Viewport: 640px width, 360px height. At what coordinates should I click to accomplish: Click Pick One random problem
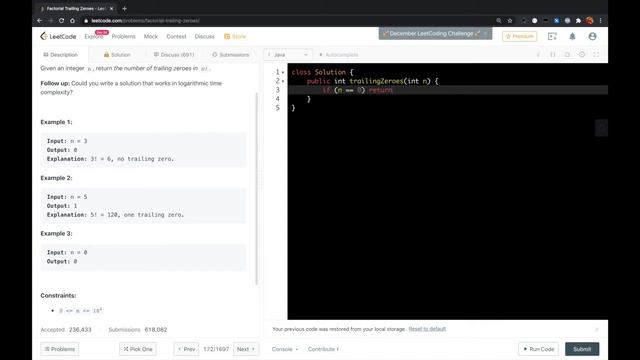click(x=138, y=349)
